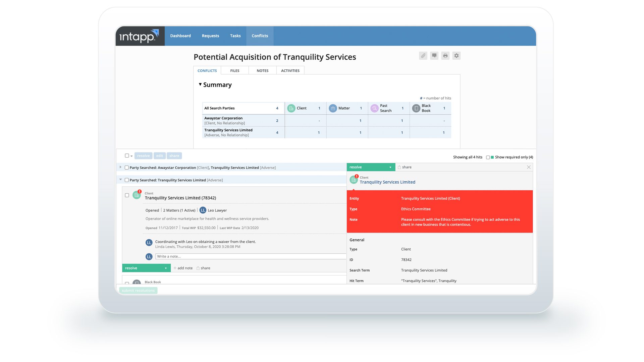Enable Show required only (4)

488,157
